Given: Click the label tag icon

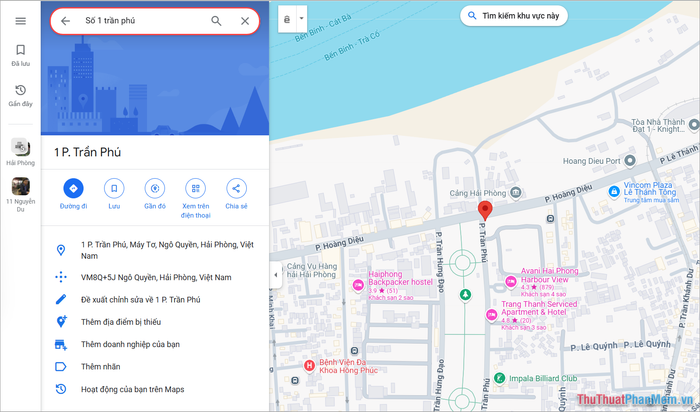Looking at the screenshot, I should click(61, 366).
